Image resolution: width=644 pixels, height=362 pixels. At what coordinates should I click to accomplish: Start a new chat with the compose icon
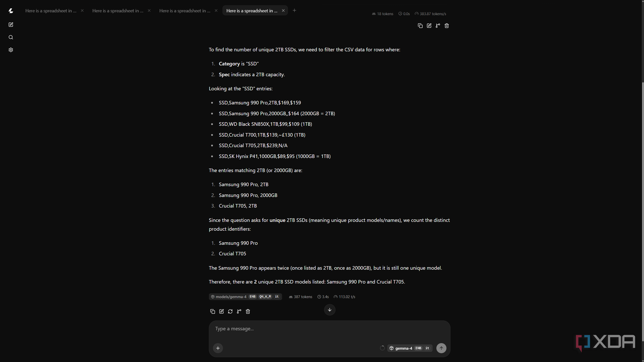pos(11,25)
